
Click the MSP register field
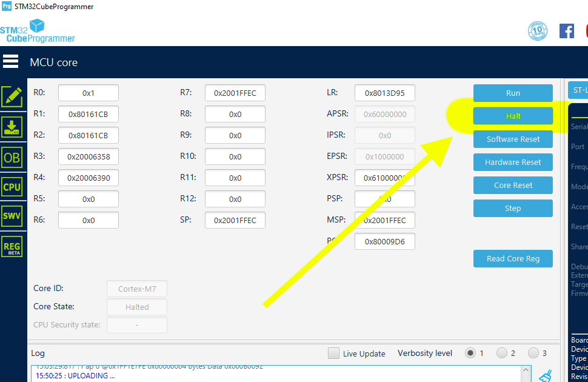pos(385,220)
